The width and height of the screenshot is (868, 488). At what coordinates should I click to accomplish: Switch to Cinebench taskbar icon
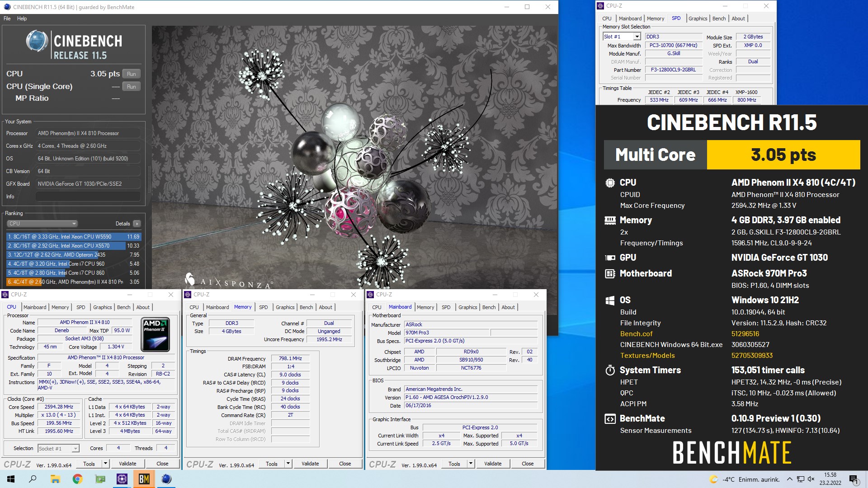click(x=166, y=479)
